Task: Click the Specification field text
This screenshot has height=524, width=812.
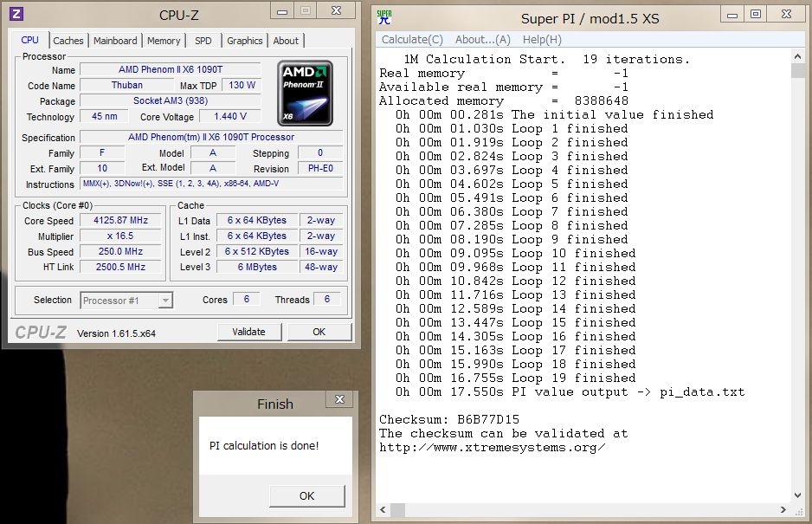Action: 211,137
